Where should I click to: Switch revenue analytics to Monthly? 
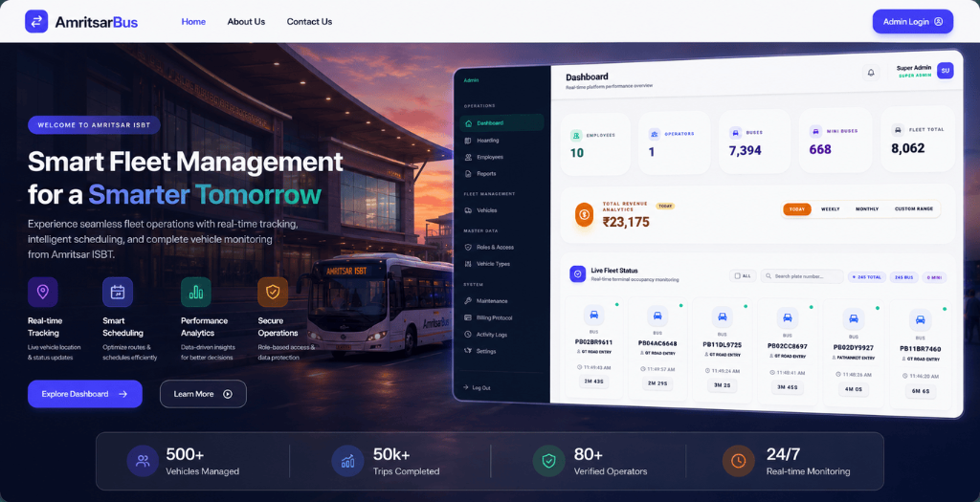point(867,209)
